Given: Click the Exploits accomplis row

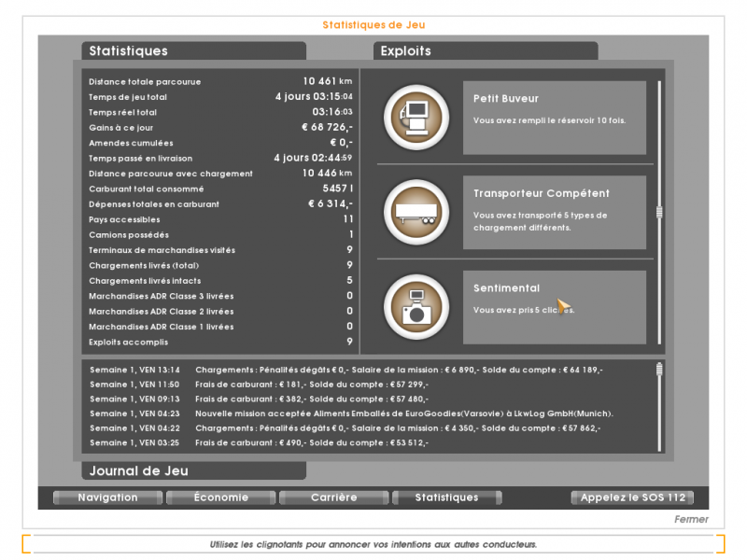Looking at the screenshot, I should click(x=220, y=342).
